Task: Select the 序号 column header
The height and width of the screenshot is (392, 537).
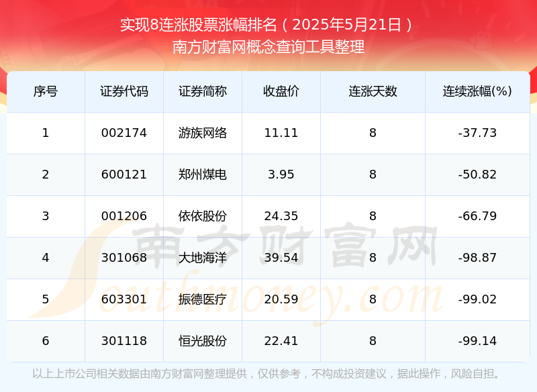Action: [46, 91]
